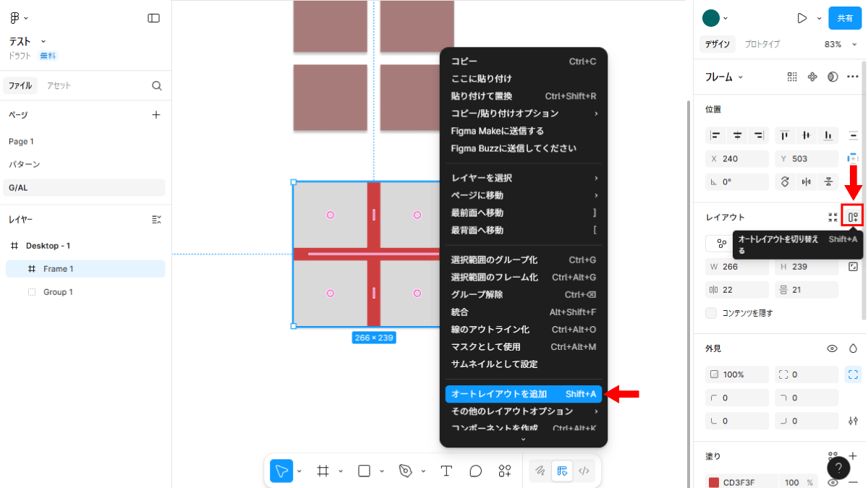Image resolution: width=868 pixels, height=488 pixels.
Task: Click the search icon in left panel
Action: (157, 85)
